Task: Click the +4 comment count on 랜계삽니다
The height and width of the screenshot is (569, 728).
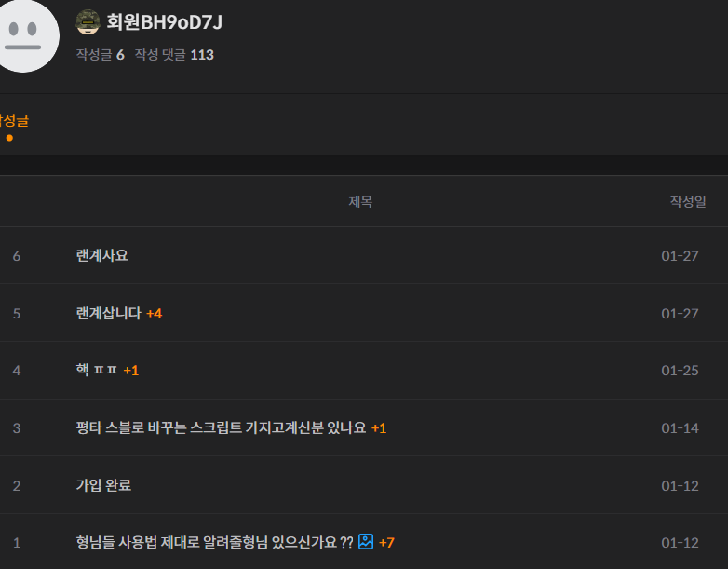Action: [x=155, y=314]
